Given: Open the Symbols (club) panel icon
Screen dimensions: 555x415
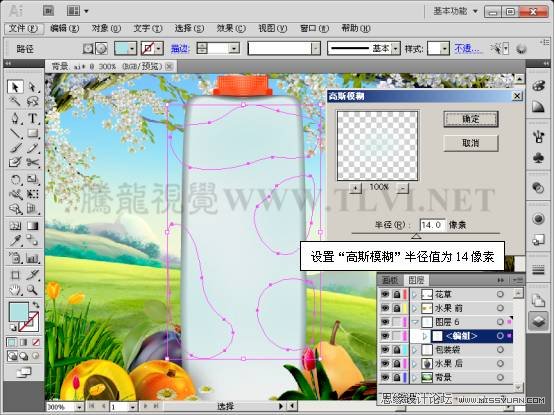Looking at the screenshot, I should click(539, 158).
